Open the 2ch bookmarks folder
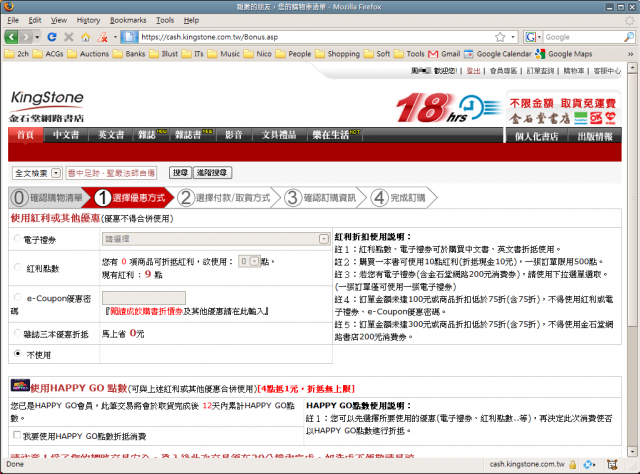Image resolution: width=640 pixels, height=474 pixels. pos(17,54)
